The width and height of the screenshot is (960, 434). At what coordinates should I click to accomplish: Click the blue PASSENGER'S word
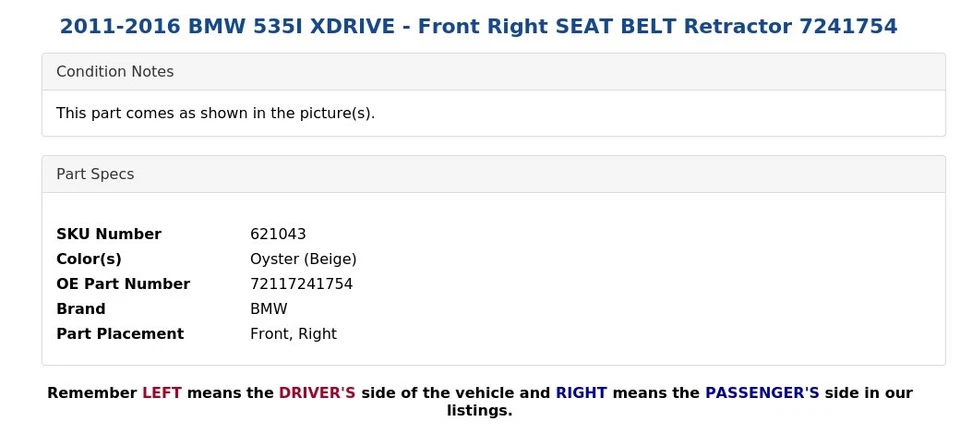point(762,393)
